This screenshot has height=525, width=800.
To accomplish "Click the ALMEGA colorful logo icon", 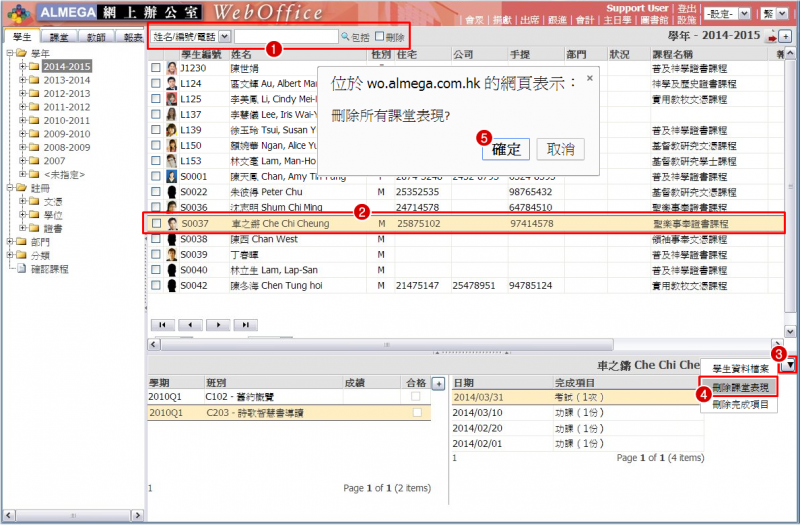I will pos(19,14).
